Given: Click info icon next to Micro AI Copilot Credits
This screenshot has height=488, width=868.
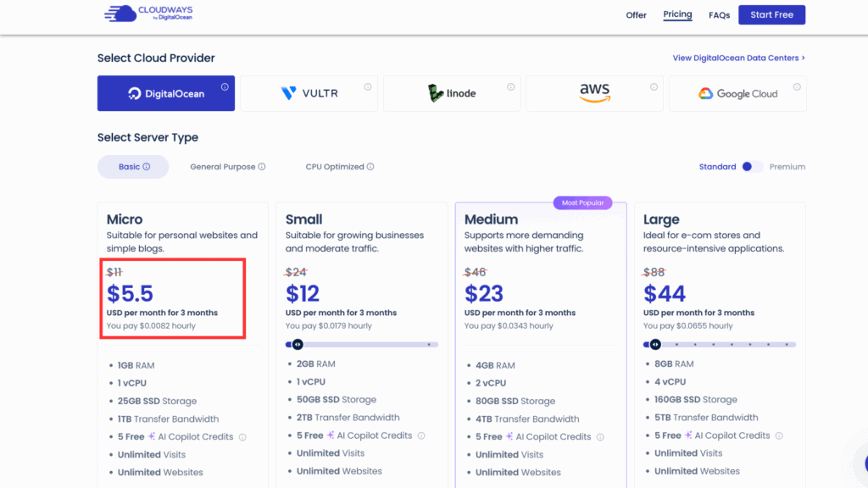Looking at the screenshot, I should 242,437.
